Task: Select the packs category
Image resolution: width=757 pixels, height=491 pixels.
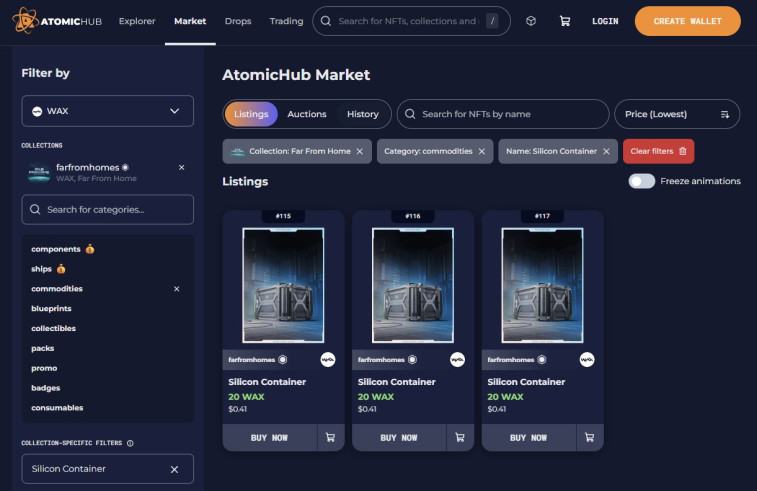Action: tap(42, 348)
